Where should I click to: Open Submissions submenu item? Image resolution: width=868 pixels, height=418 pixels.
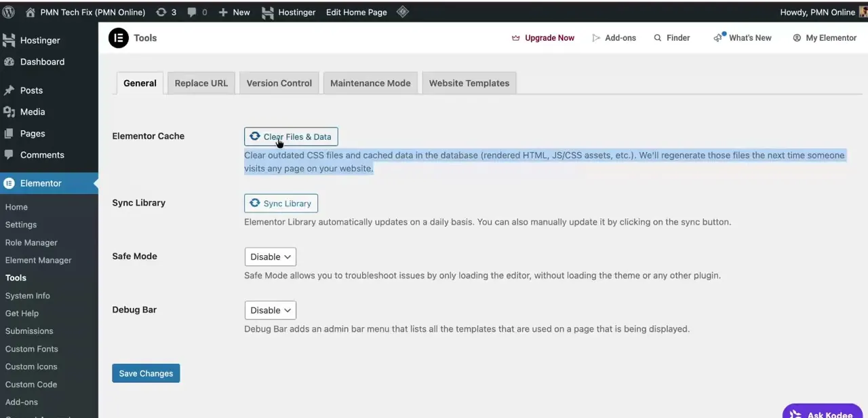[29, 331]
